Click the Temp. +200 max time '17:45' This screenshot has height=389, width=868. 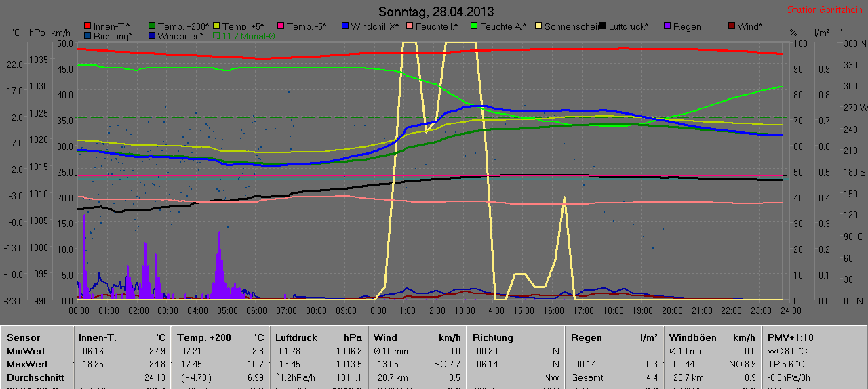192,364
